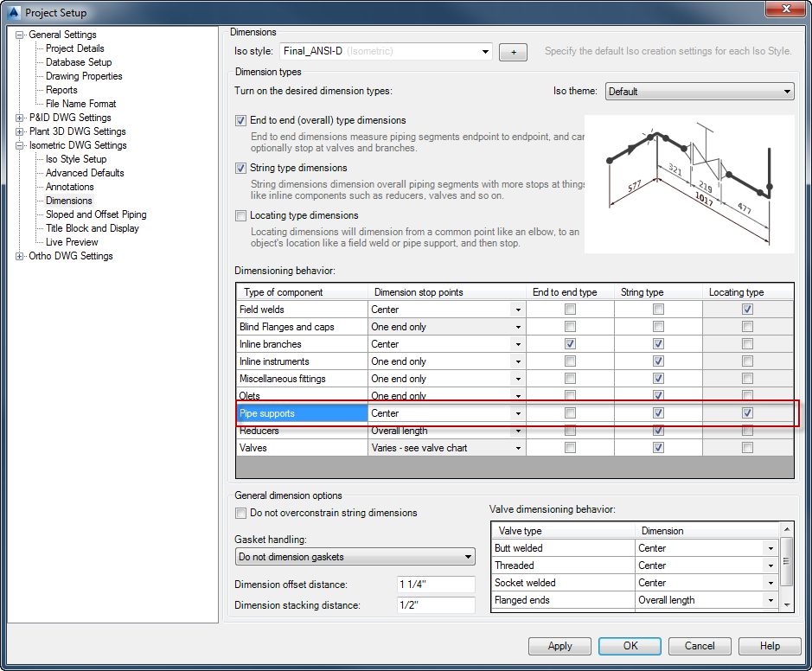Viewport: 812px width, 671px height.
Task: Expand Plant 3D DWG Settings node
Action: [19, 132]
